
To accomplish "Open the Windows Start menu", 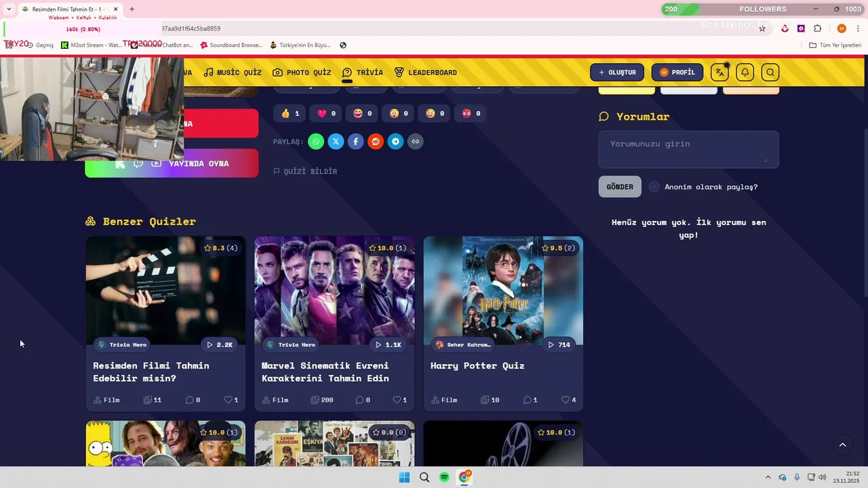I will tap(404, 477).
